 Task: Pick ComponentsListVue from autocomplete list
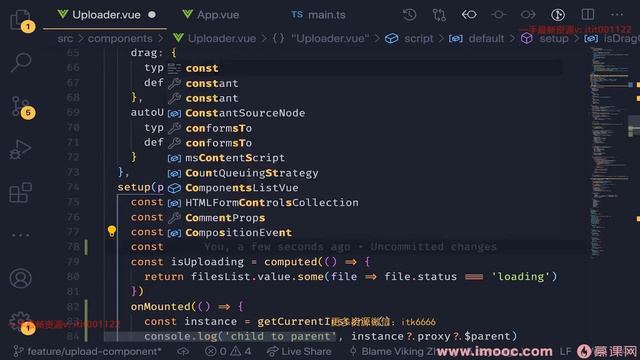coord(364,188)
